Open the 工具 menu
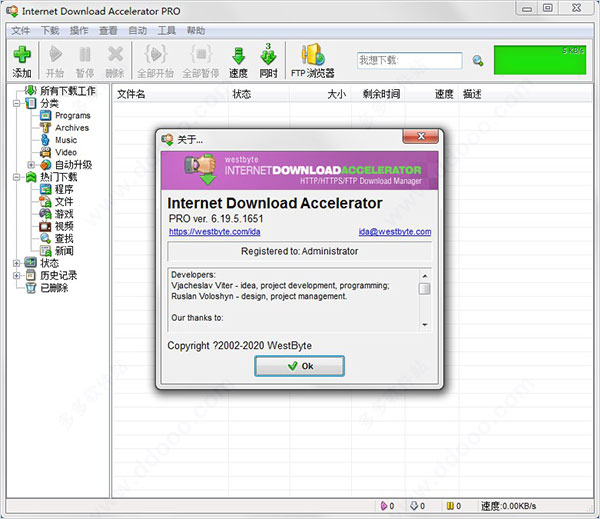Screen dimensions: 600x519 point(167,31)
